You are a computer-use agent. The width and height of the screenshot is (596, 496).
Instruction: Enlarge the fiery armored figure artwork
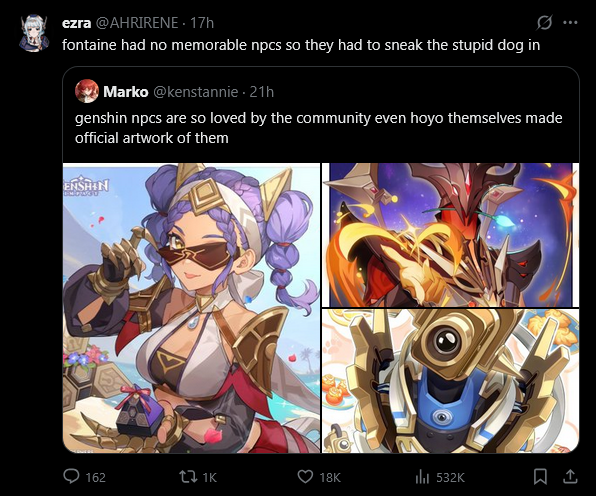pyautogui.click(x=451, y=235)
